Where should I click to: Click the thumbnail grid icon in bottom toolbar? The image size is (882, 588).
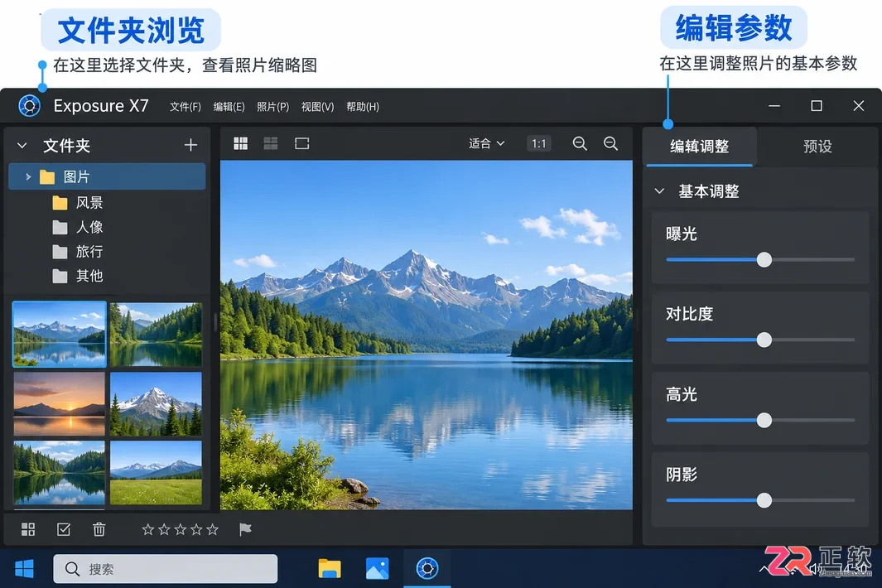pyautogui.click(x=28, y=529)
